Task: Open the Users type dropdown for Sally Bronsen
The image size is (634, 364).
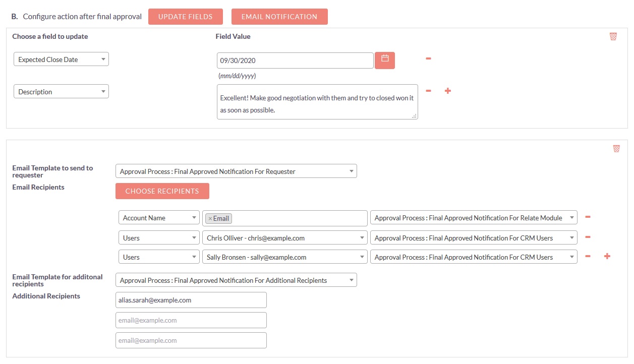Action: [159, 257]
